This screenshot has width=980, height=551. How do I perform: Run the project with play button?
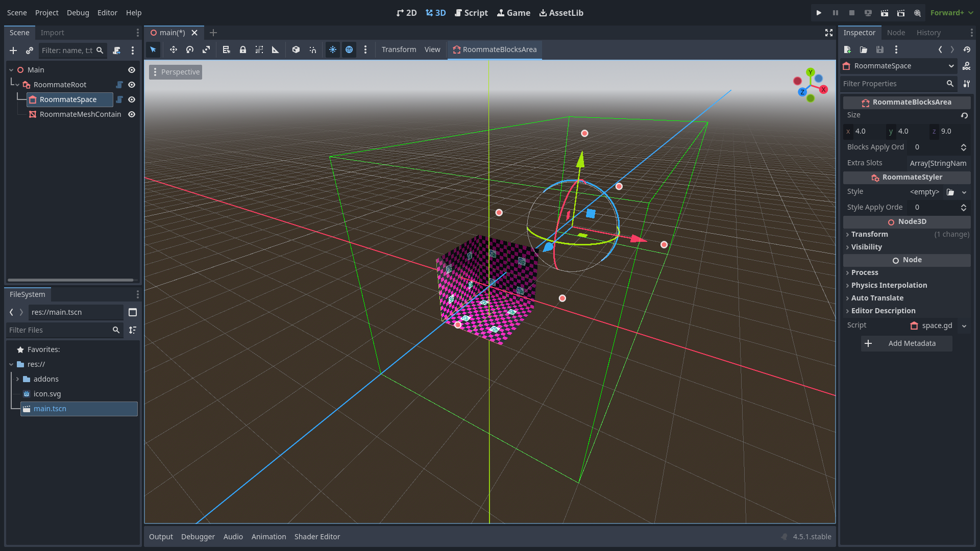[x=819, y=13]
